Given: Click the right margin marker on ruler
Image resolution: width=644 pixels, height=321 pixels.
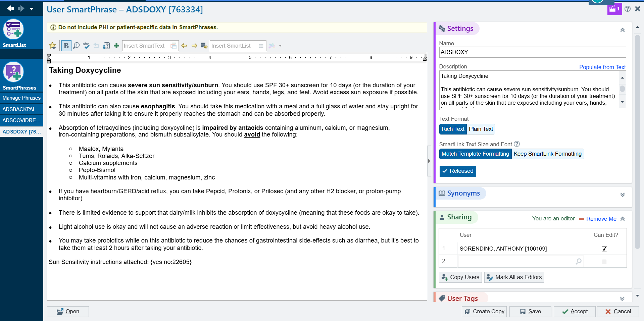Looking at the screenshot, I should (425, 58).
